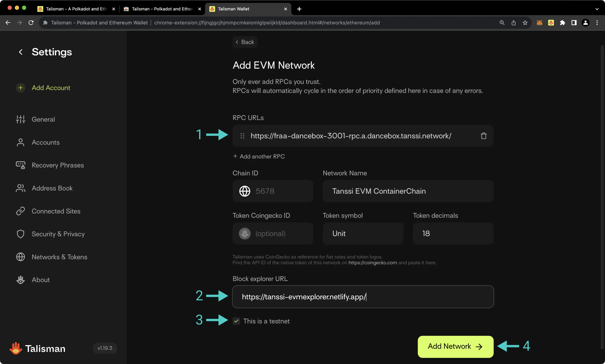Click the share page icon
Screen dimensions: 605x364
(513, 23)
